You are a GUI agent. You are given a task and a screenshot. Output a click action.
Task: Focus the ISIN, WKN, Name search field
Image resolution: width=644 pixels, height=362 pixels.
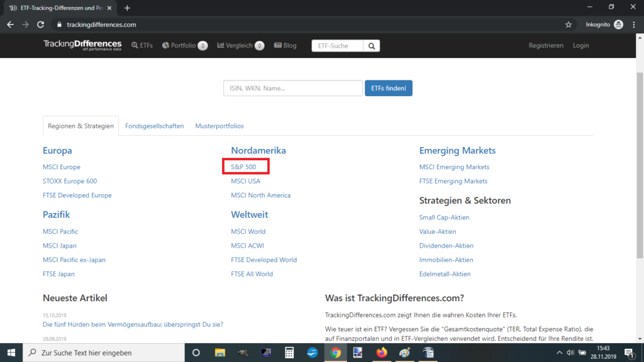(x=293, y=88)
